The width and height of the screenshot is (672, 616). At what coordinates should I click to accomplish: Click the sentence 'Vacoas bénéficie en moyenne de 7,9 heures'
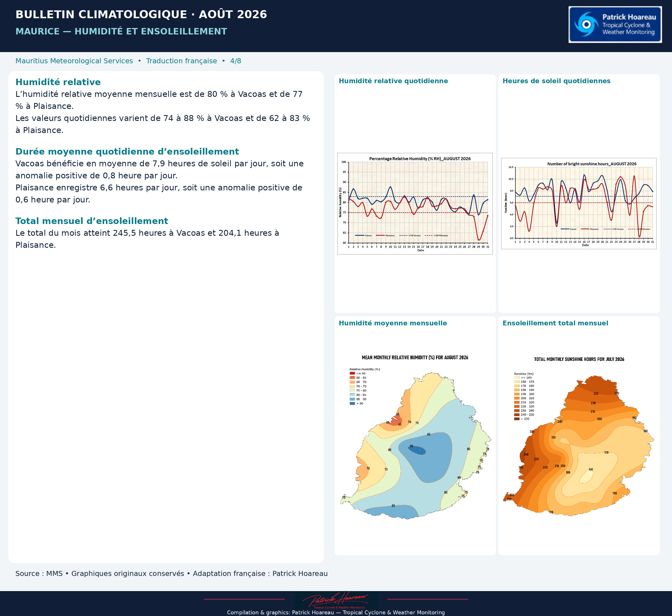coord(159,169)
